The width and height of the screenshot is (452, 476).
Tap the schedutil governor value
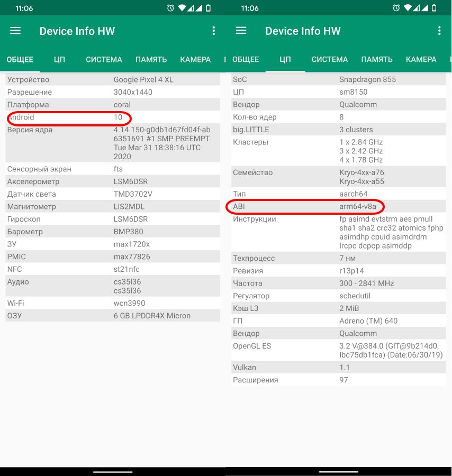point(355,296)
